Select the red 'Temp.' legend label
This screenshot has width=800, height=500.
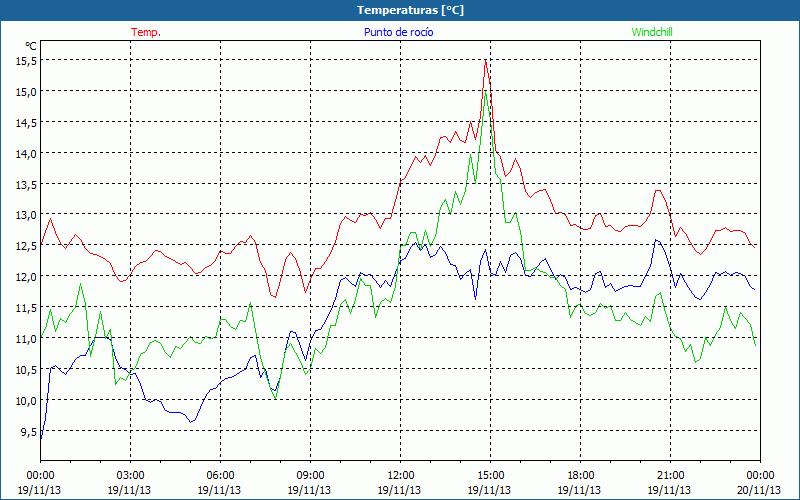(146, 32)
